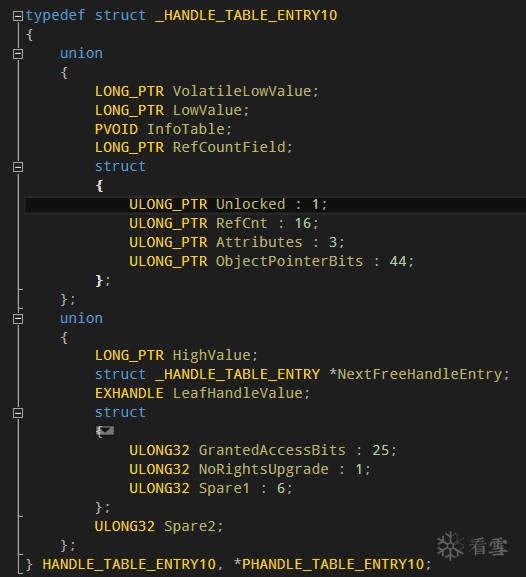Click the ObjectPointerBits identifier
Viewport: 526px width, 577px height.
click(289, 261)
